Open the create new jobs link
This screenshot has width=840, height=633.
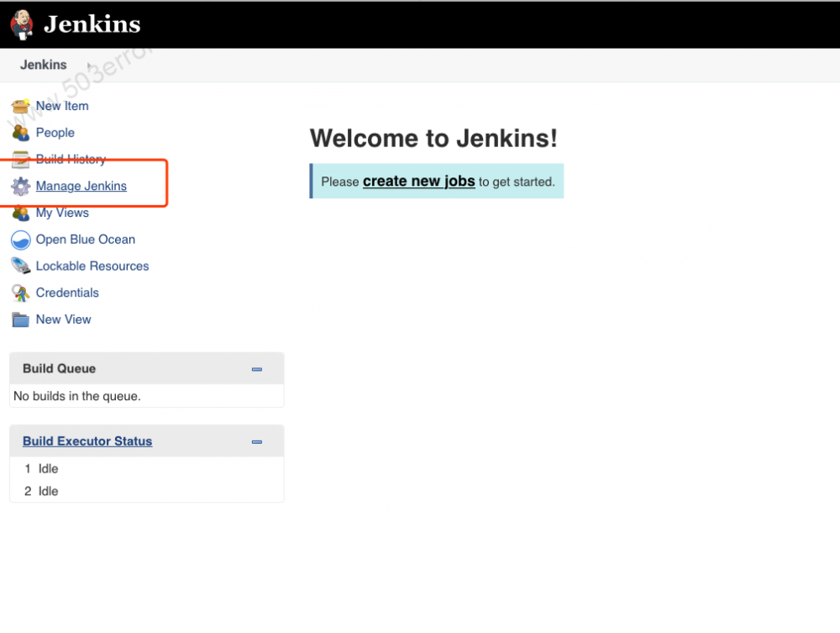(x=418, y=181)
